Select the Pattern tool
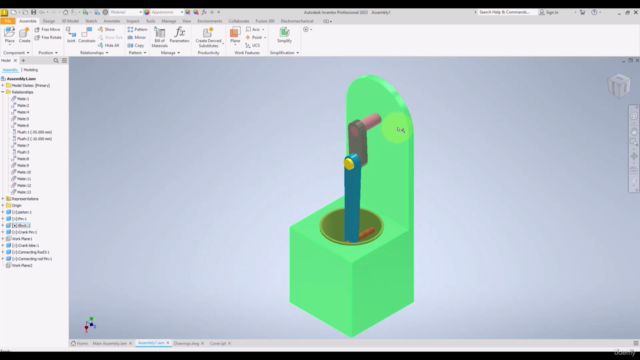640x360 pixels. (137, 29)
